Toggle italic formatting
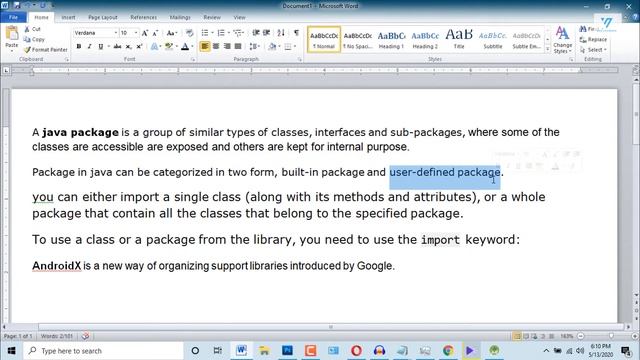The image size is (640, 360). point(89,47)
